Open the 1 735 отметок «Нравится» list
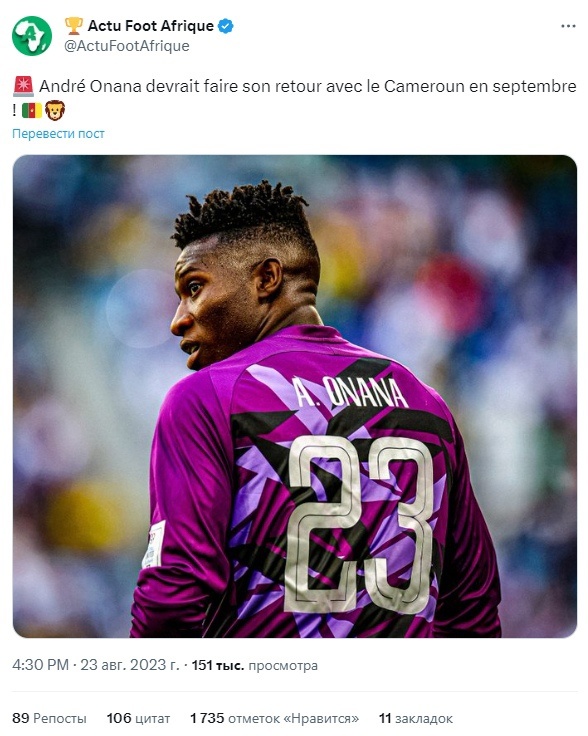Viewport: 588px width, 736px height. coord(274,718)
